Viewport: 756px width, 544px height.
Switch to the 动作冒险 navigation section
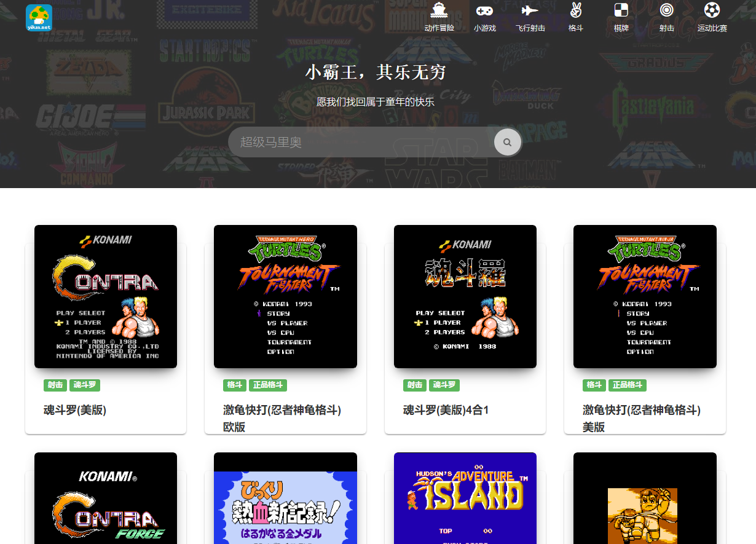(439, 17)
